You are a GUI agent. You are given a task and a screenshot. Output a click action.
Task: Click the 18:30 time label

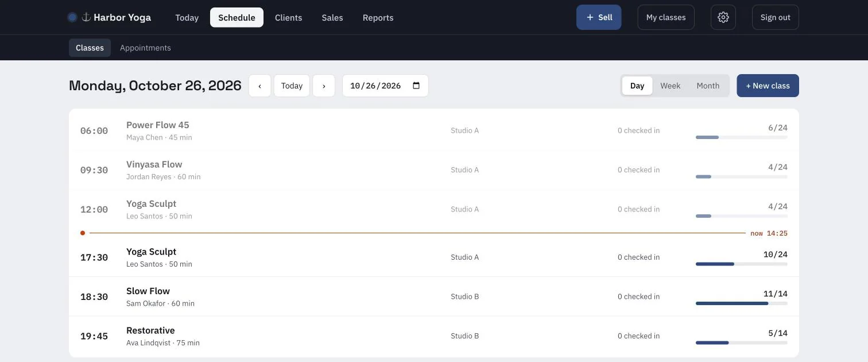[94, 296]
